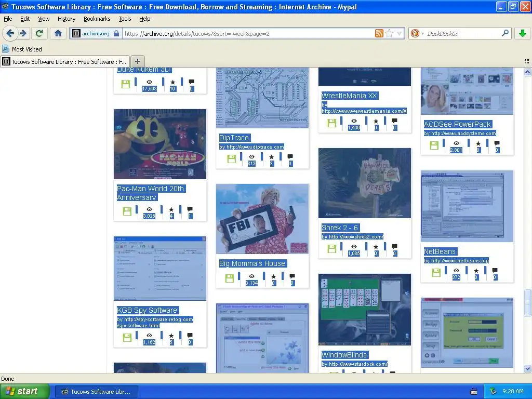Click the http://www.diptrace.com creator link
The height and width of the screenshot is (399, 532).
click(255, 147)
